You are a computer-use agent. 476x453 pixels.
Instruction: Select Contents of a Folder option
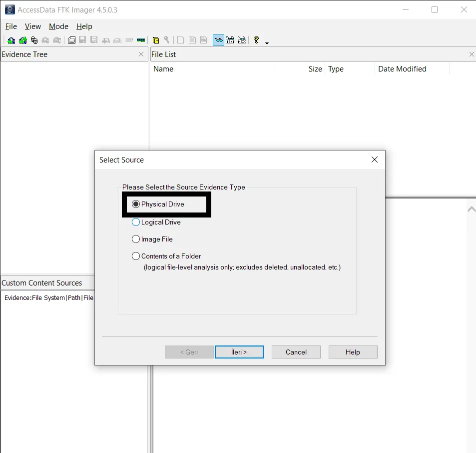pyautogui.click(x=166, y=256)
